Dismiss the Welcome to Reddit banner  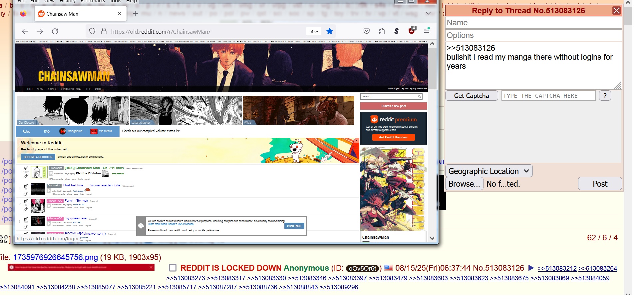(x=357, y=140)
